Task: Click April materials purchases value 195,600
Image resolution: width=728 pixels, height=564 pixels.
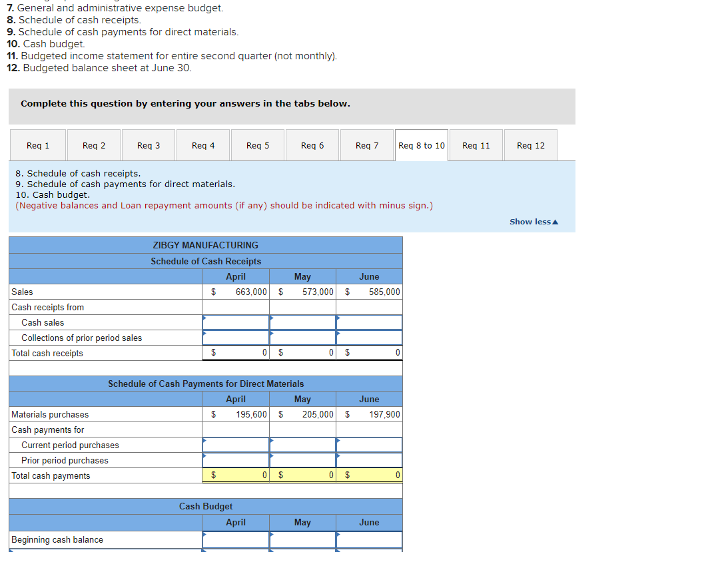Action: tap(252, 414)
